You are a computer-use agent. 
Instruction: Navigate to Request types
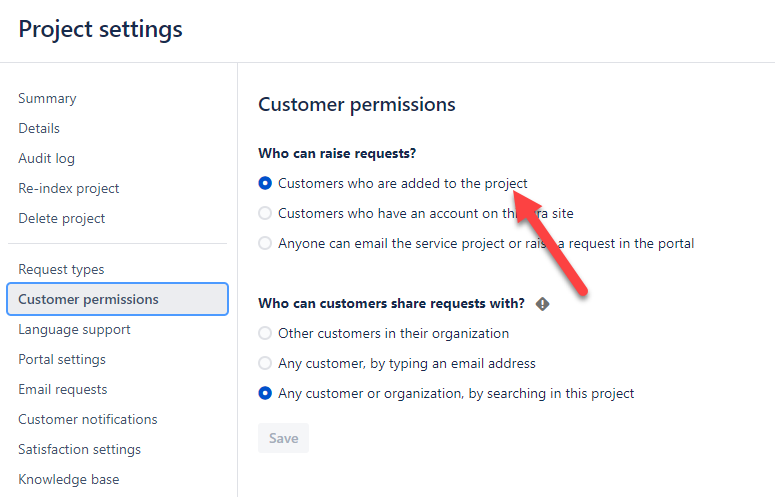(61, 269)
